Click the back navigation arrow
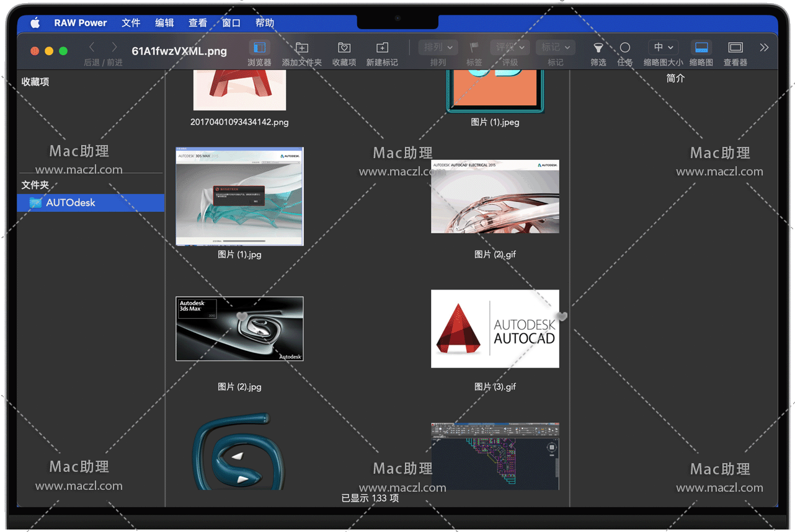This screenshot has height=532, width=795. point(92,47)
